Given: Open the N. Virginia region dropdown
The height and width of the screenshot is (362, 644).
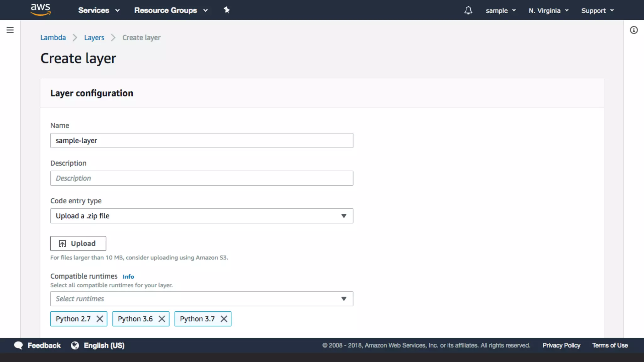Looking at the screenshot, I should (x=548, y=10).
